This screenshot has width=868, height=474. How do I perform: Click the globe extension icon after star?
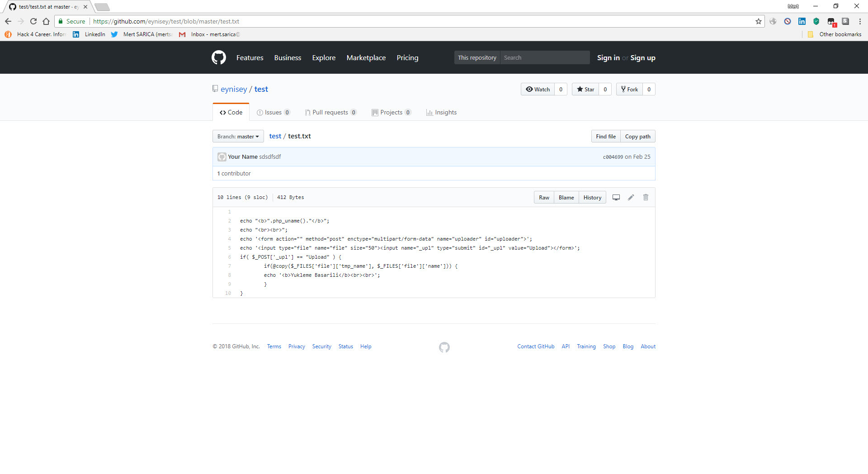(773, 21)
